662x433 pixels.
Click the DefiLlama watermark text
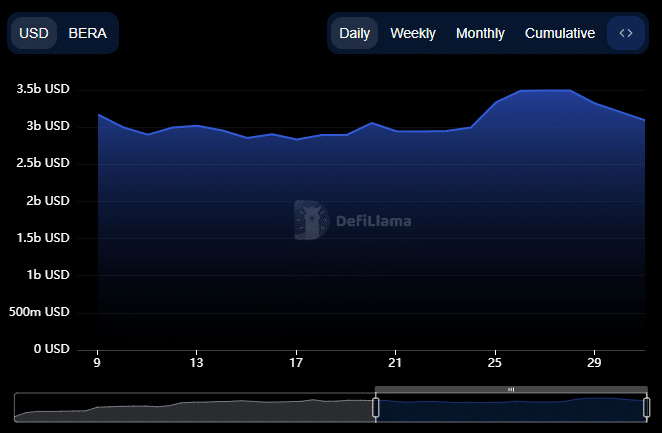(x=373, y=221)
